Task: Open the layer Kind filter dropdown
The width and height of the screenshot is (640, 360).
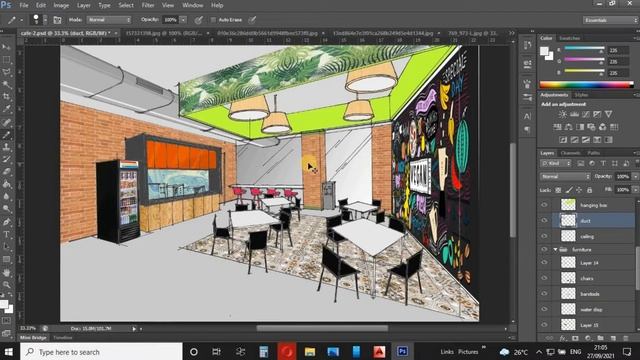Action: 556,163
